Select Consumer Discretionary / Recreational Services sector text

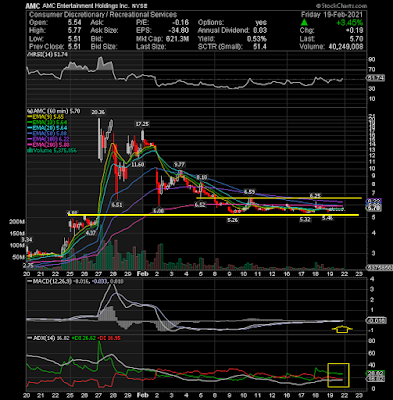(x=103, y=14)
